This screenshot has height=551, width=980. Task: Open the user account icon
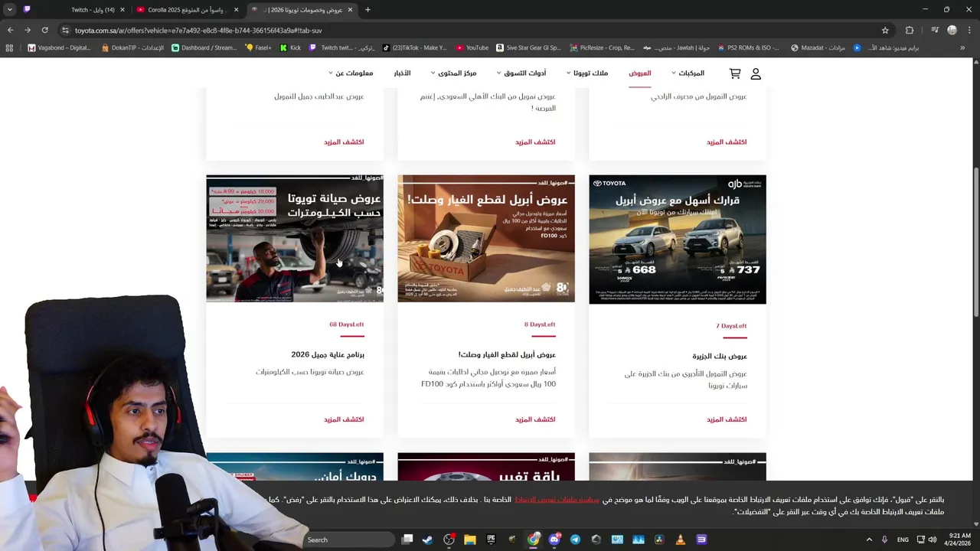(x=756, y=73)
